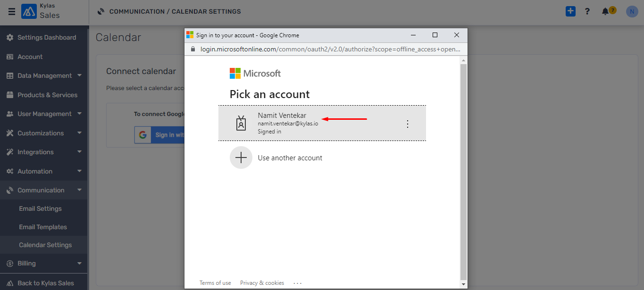Image resolution: width=644 pixels, height=290 pixels.
Task: Open the help question mark icon
Action: [x=587, y=11]
